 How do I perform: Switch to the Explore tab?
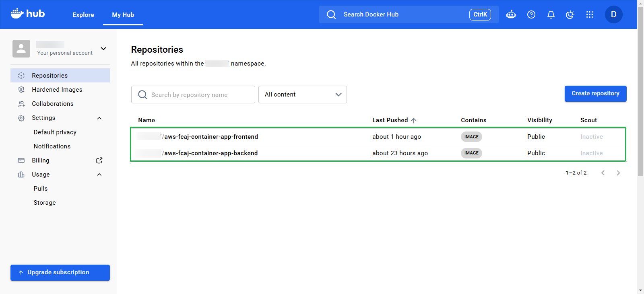pyautogui.click(x=83, y=15)
